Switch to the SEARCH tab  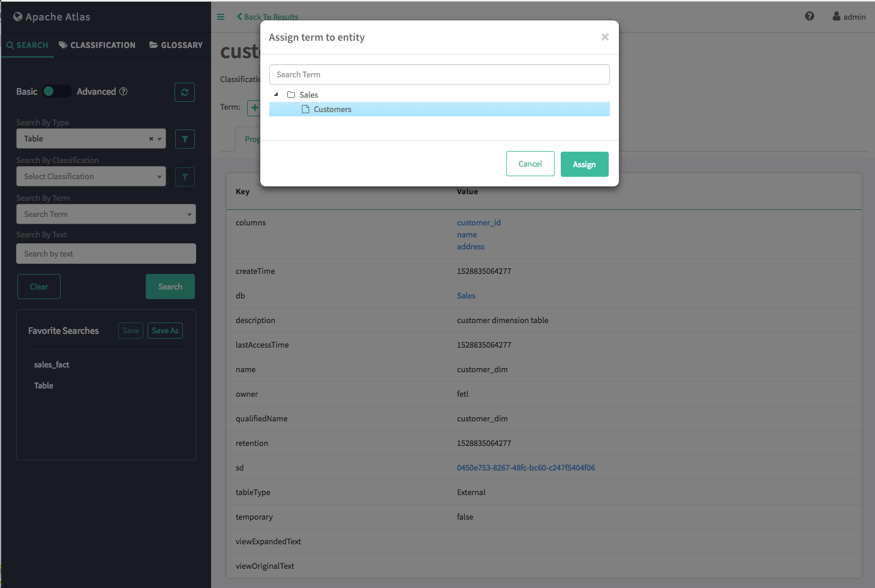coord(28,45)
